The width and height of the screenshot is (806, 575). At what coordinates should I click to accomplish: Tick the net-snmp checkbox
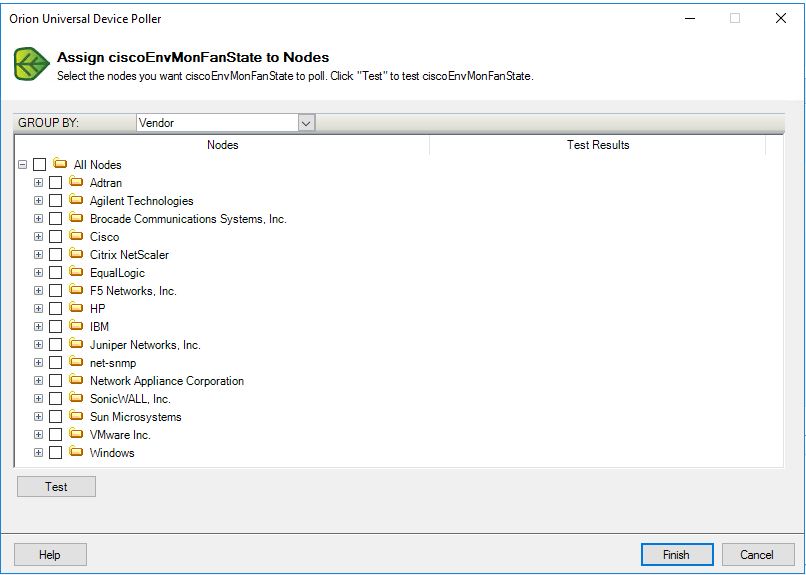tap(56, 362)
